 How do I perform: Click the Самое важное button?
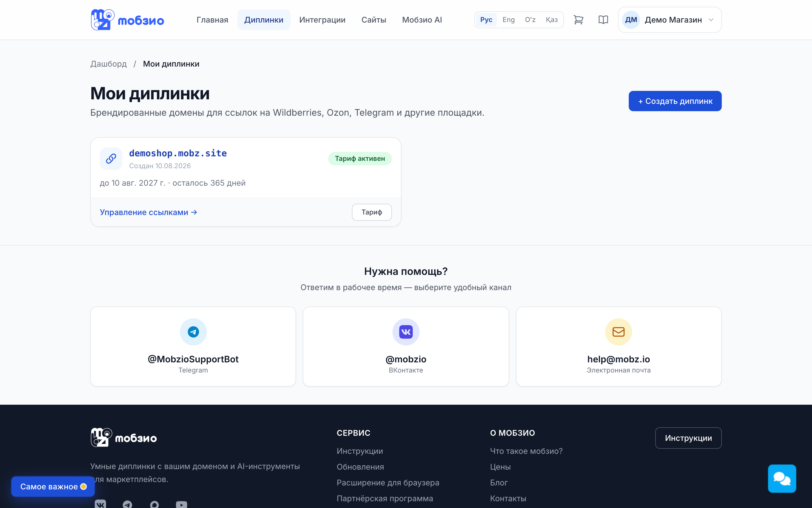tap(53, 487)
